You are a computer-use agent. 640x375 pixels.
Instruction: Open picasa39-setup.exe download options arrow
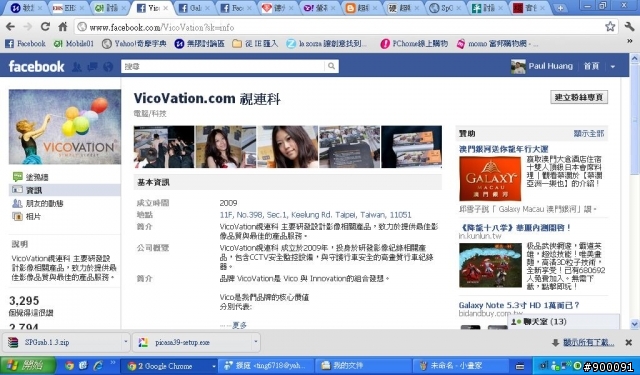click(256, 342)
